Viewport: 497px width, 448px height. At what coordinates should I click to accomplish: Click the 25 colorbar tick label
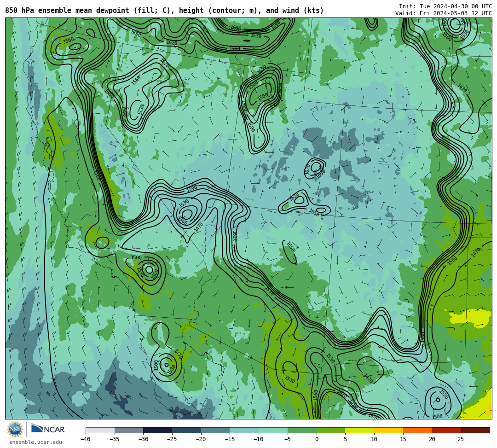tap(461, 439)
